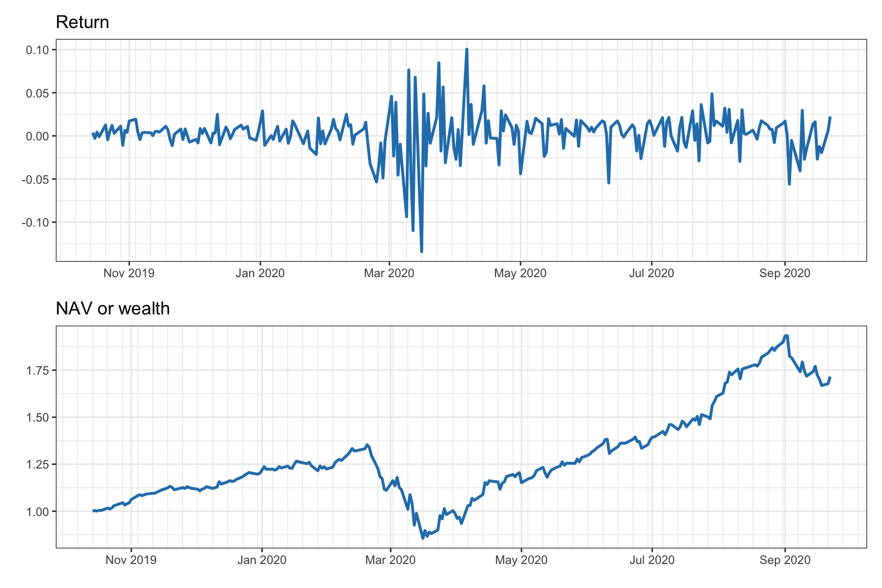Click the NAV or wealth chart title
Image resolution: width=882 pixels, height=588 pixels.
[x=113, y=308]
